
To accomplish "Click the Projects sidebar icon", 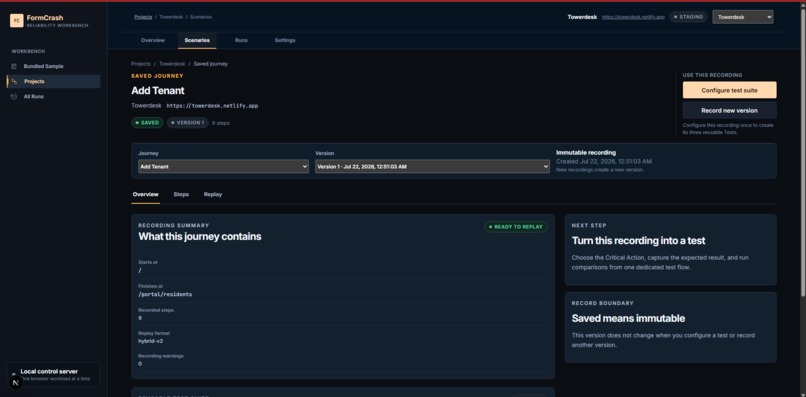I will [x=14, y=81].
